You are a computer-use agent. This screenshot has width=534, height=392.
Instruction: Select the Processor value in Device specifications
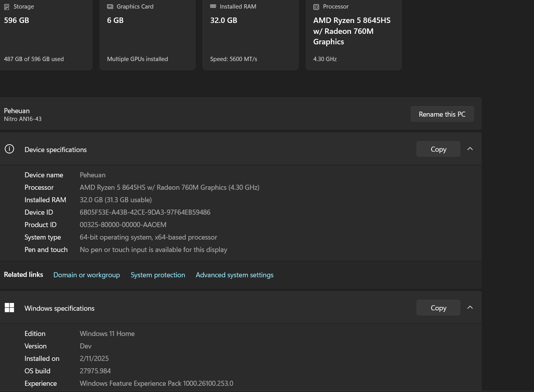tap(170, 187)
